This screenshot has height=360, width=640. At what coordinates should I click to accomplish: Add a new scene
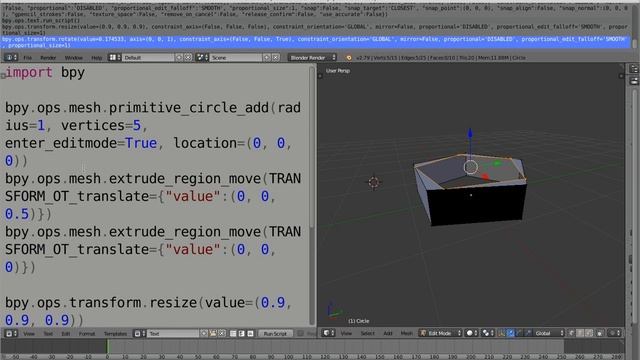tap(267, 58)
